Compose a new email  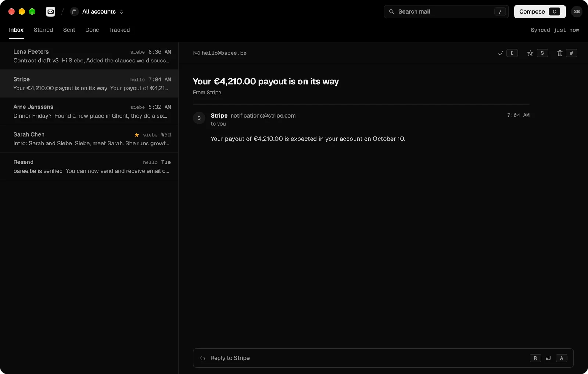[x=539, y=12]
